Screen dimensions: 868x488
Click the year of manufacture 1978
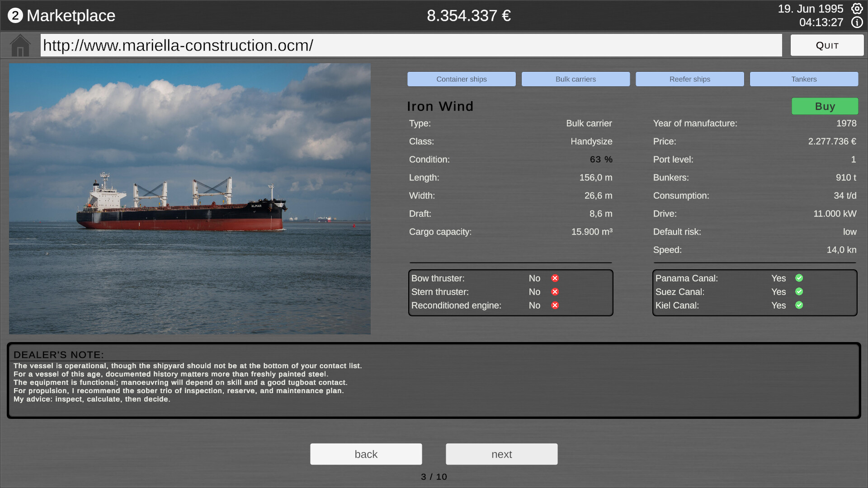tap(846, 123)
